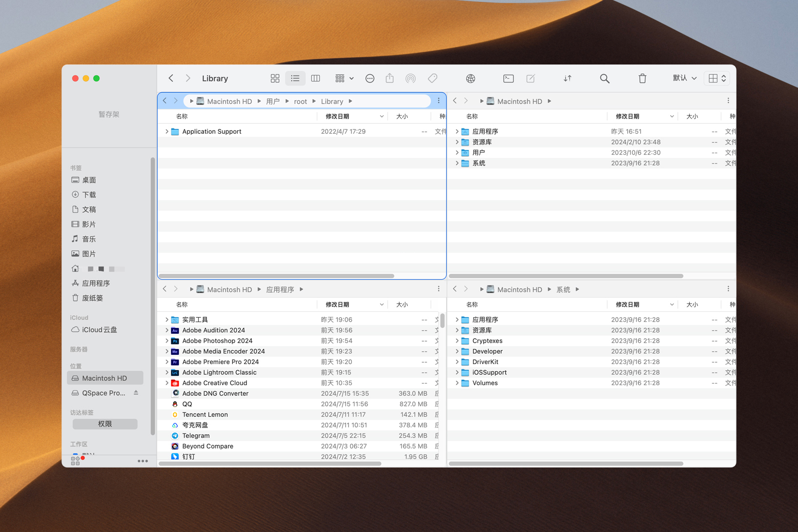The height and width of the screenshot is (532, 798).
Task: Open the Library pane options menu
Action: [439, 101]
